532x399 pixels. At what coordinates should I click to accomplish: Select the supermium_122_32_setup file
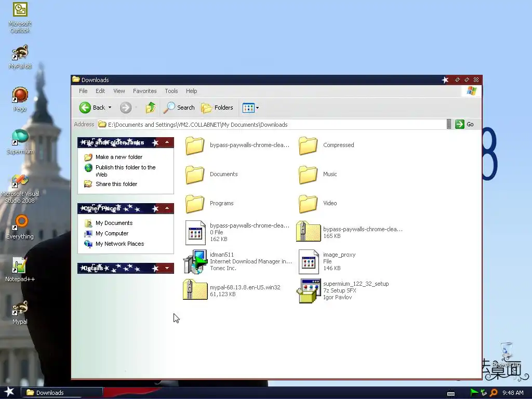point(343,290)
